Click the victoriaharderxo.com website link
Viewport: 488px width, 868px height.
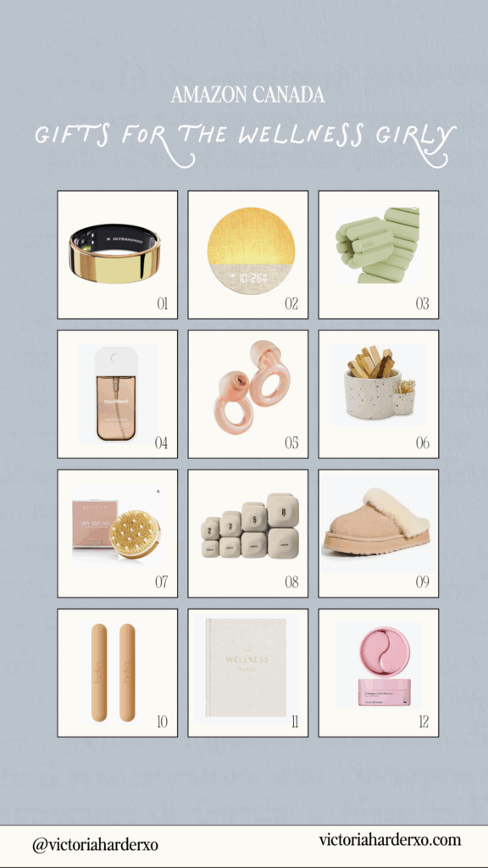click(390, 840)
